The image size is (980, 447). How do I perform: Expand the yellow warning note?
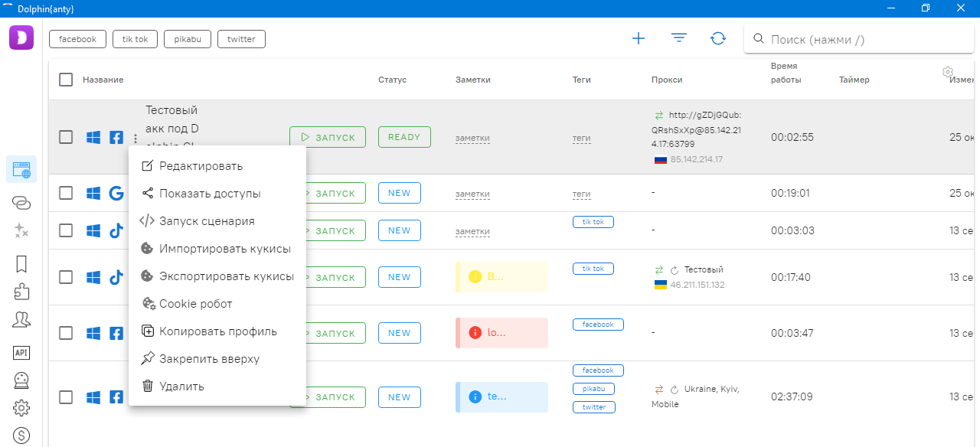501,276
